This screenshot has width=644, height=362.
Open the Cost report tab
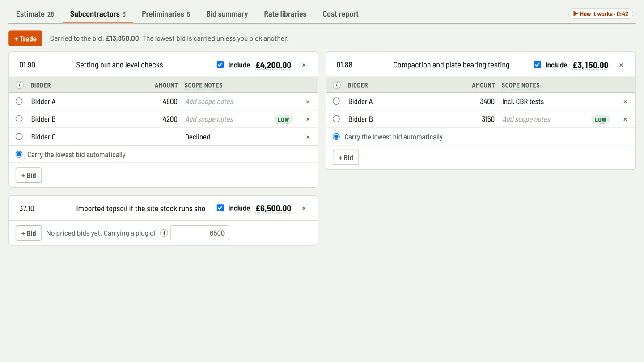341,14
